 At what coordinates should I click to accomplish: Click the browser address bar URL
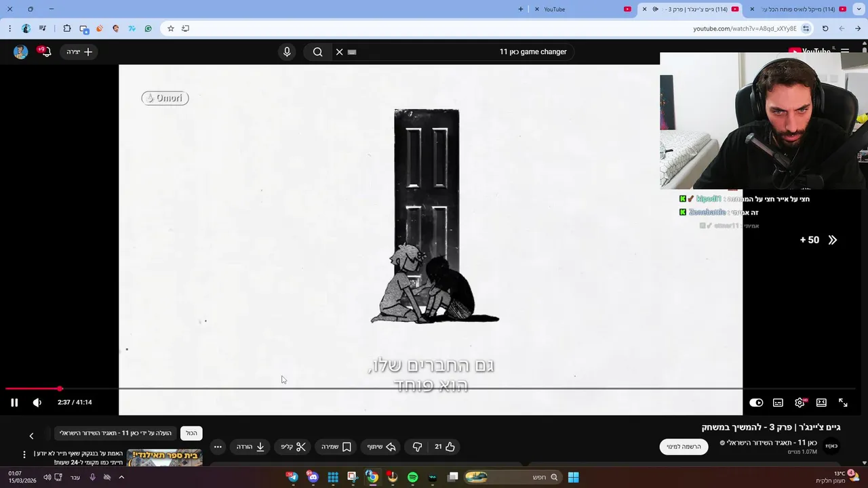point(745,28)
